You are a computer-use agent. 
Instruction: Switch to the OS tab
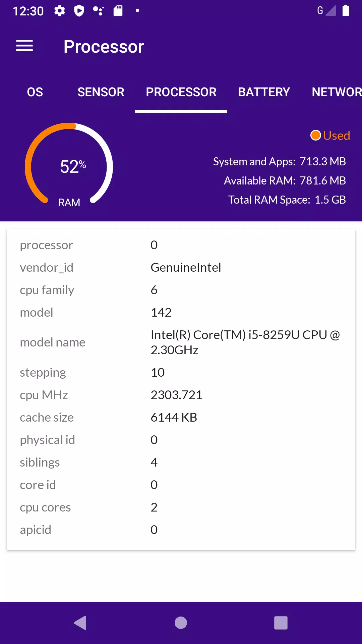click(35, 92)
